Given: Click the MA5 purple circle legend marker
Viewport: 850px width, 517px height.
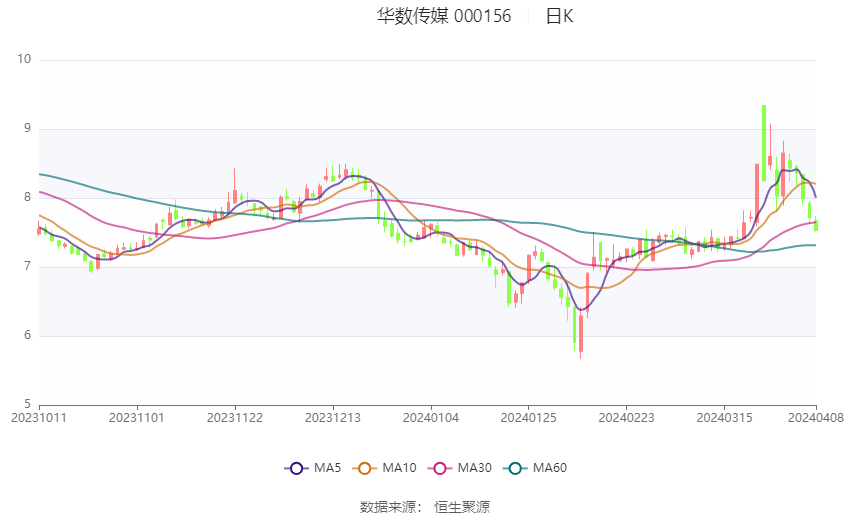Looking at the screenshot, I should [295, 468].
